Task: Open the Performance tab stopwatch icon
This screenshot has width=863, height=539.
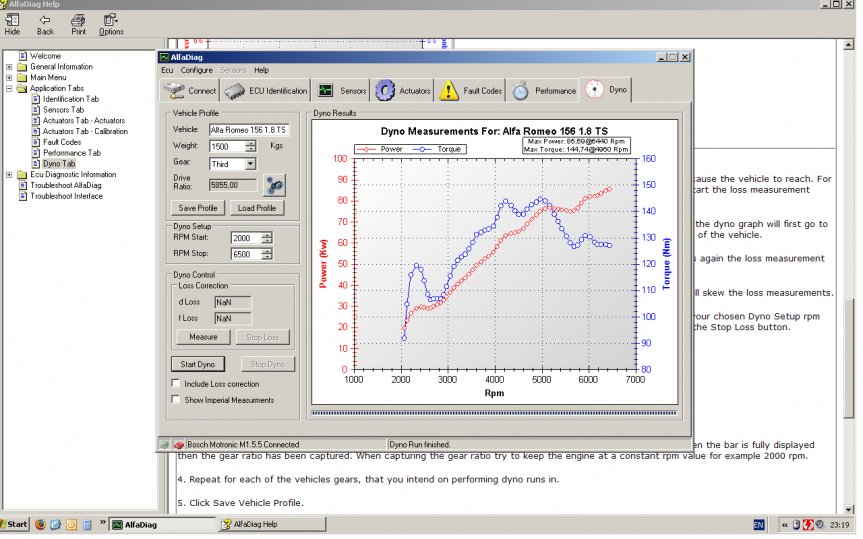Action: tap(544, 91)
